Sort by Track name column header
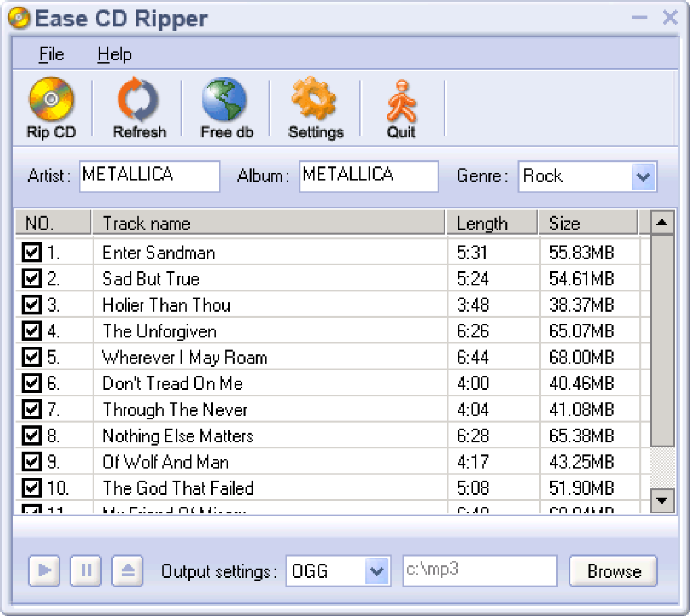The height and width of the screenshot is (616, 690). tap(269, 222)
